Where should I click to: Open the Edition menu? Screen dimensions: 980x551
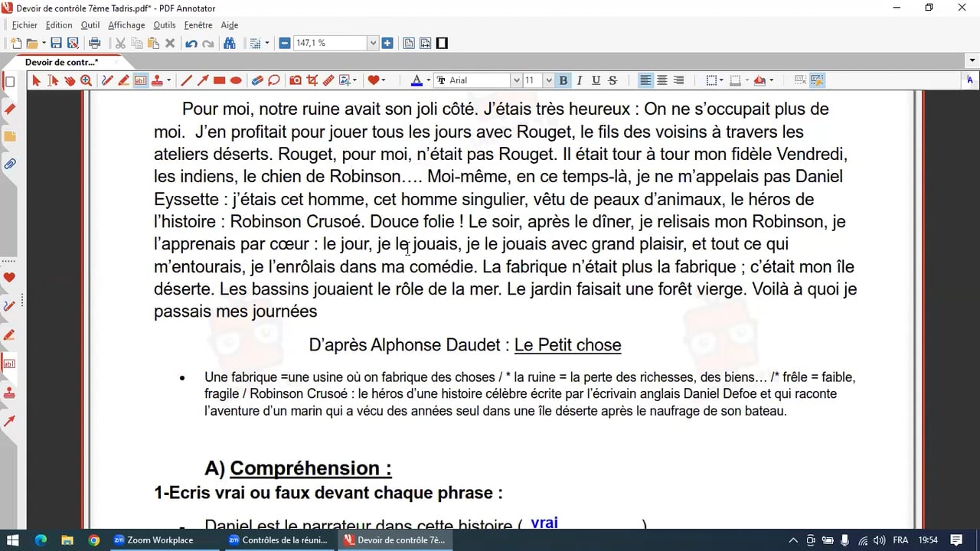click(x=59, y=25)
